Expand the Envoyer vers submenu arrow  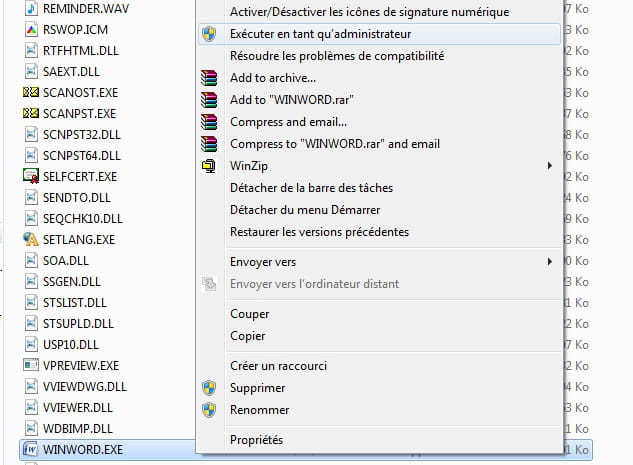[x=549, y=262]
